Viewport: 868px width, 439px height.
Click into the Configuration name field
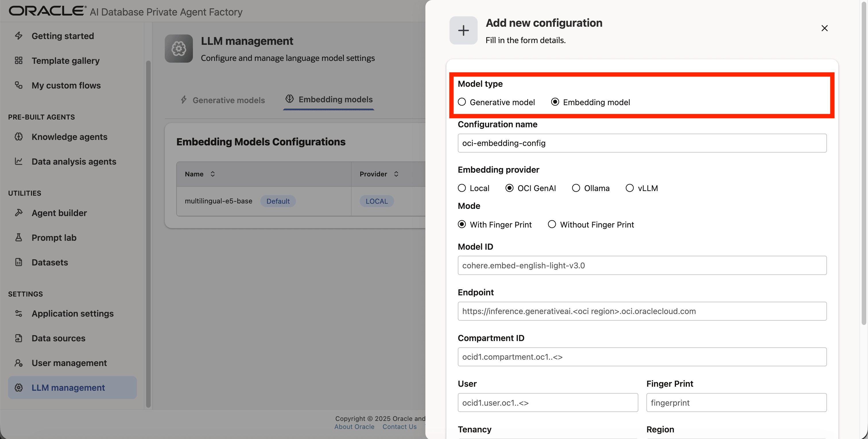click(x=642, y=143)
